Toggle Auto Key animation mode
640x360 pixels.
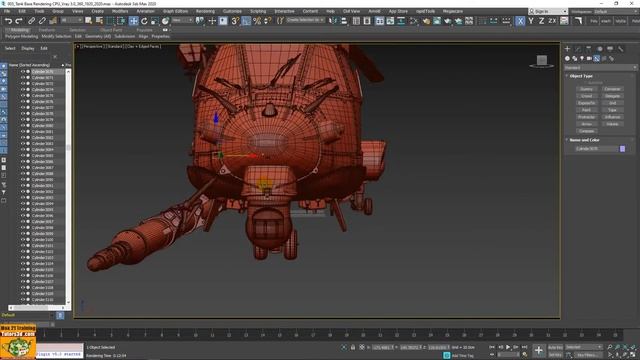coord(555,347)
